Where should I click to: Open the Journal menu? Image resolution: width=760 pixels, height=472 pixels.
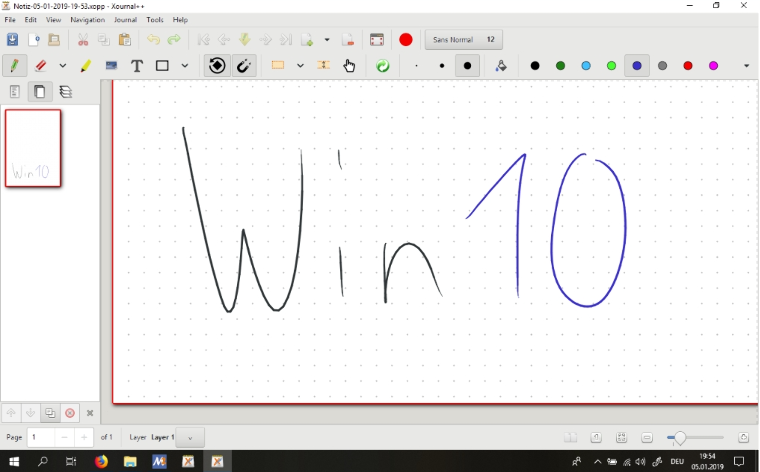point(125,20)
